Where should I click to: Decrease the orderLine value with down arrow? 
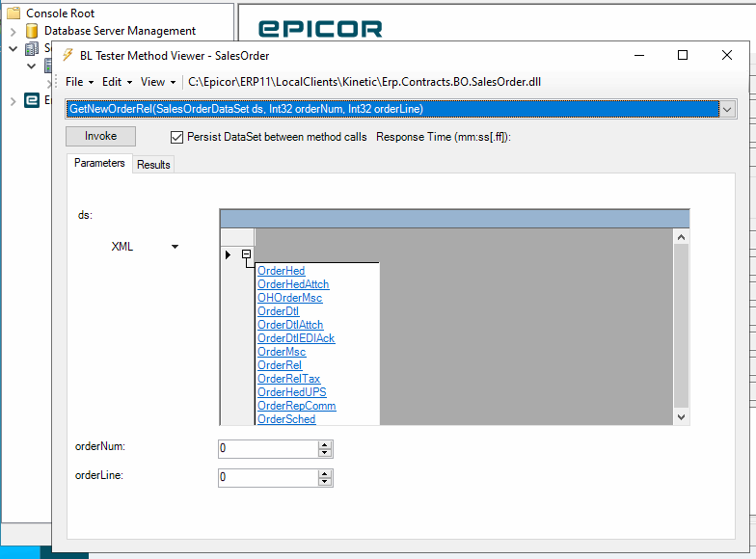(325, 482)
